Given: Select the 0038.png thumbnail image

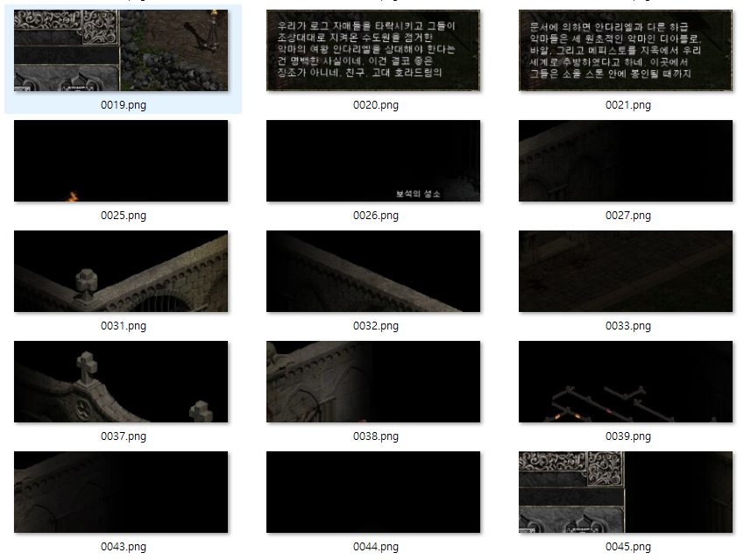Looking at the screenshot, I should coord(373,381).
